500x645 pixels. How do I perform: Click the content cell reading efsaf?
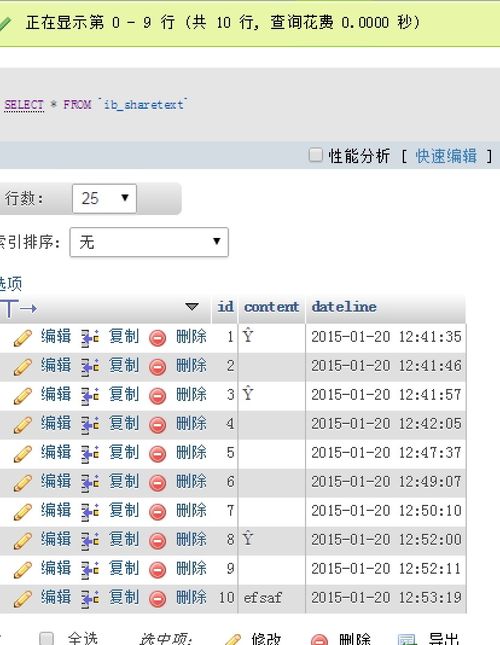click(263, 598)
